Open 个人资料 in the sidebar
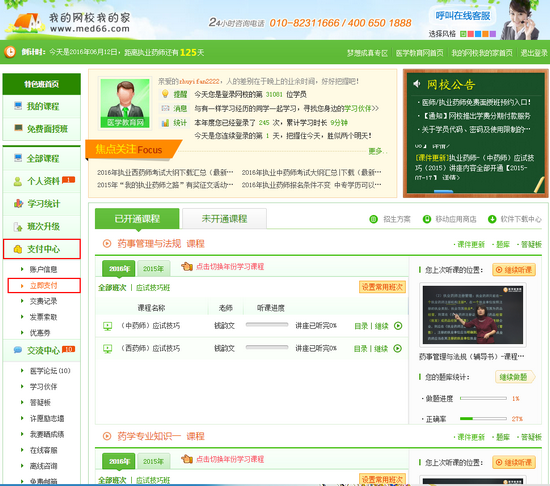The height and width of the screenshot is (486, 550). click(41, 181)
